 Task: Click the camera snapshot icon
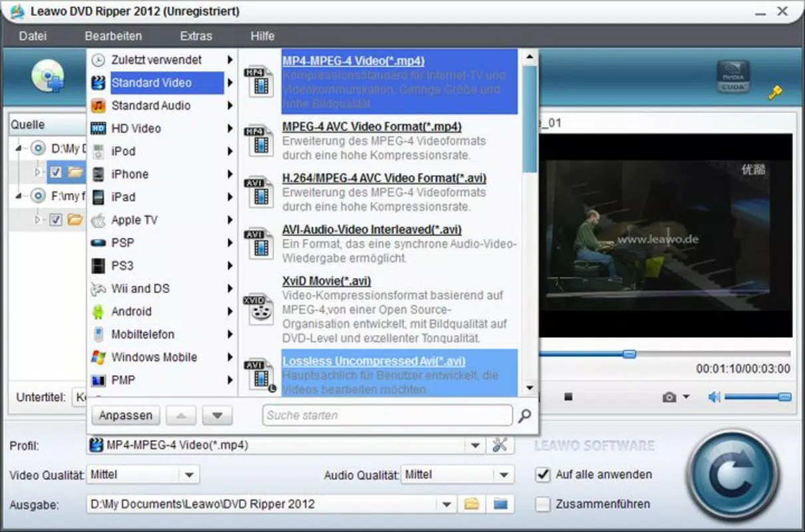(x=669, y=397)
